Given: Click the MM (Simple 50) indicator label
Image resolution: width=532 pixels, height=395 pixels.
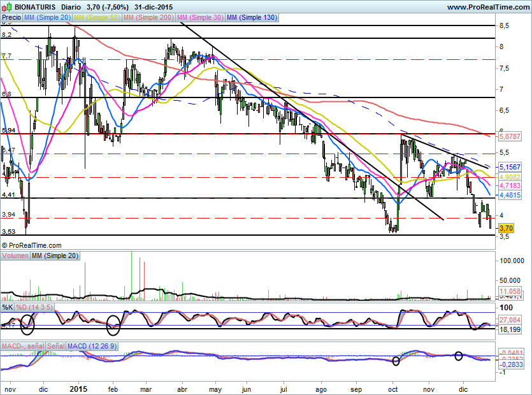Looking at the screenshot, I should pyautogui.click(x=96, y=18).
